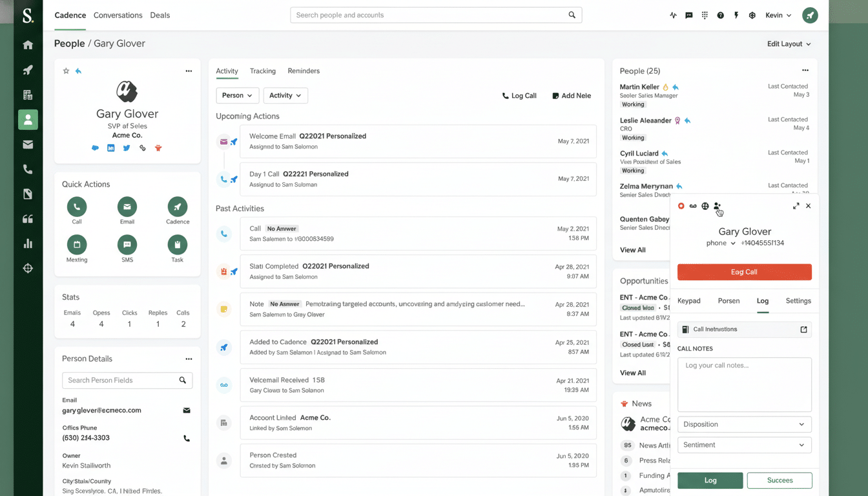Select the SMS quick action

tap(127, 245)
